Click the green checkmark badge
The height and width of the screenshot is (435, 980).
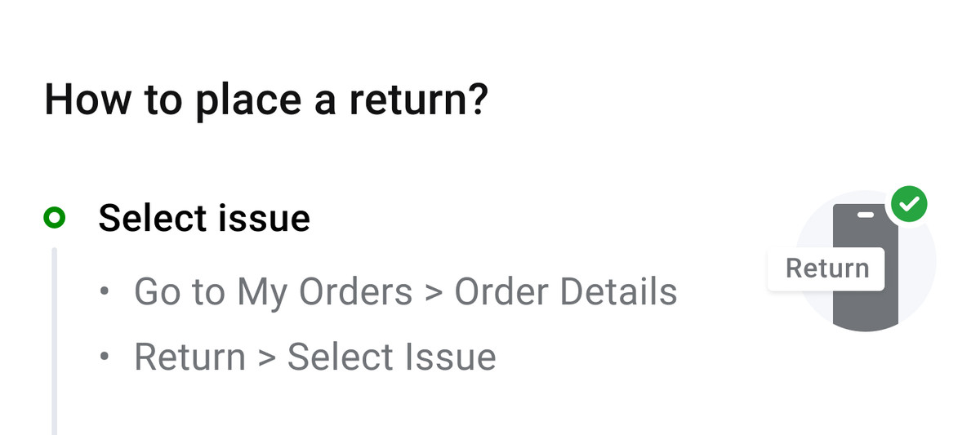tap(909, 203)
